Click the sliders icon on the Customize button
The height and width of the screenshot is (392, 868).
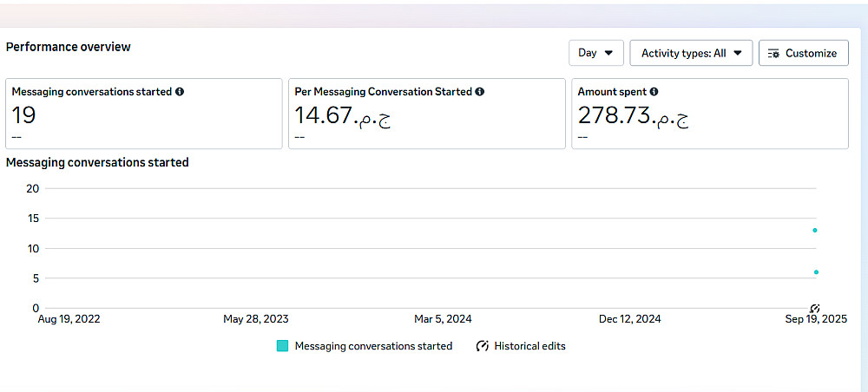[x=773, y=53]
